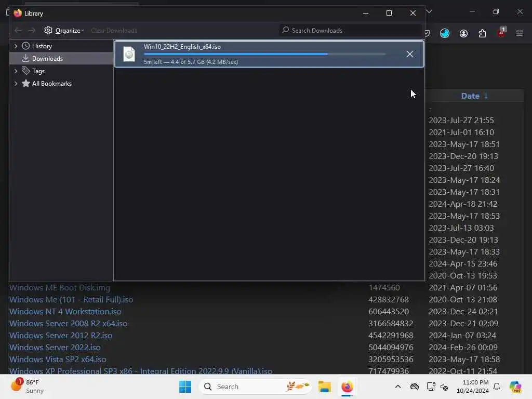
Task: Show hidden system tray icons
Action: (x=397, y=387)
